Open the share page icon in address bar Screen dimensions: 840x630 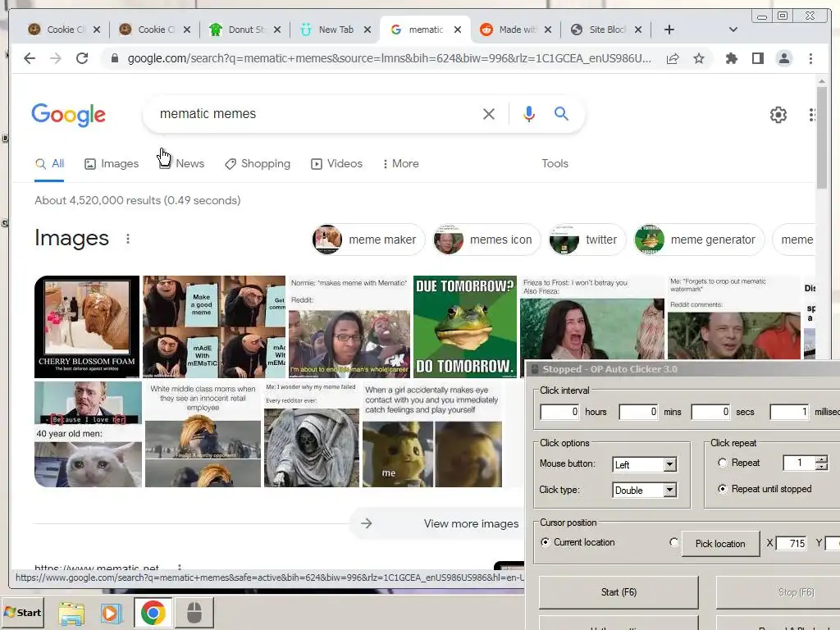coord(673,58)
